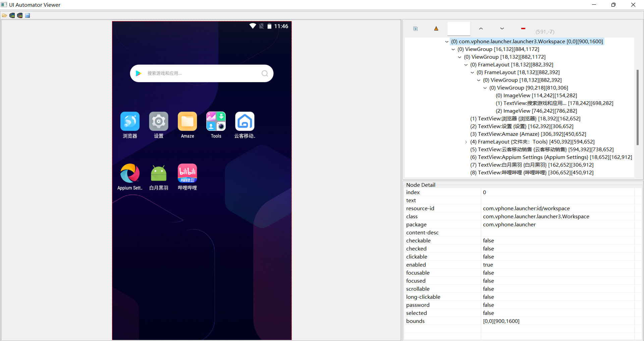Click the index value 0
The height and width of the screenshot is (341, 644).
(484, 192)
